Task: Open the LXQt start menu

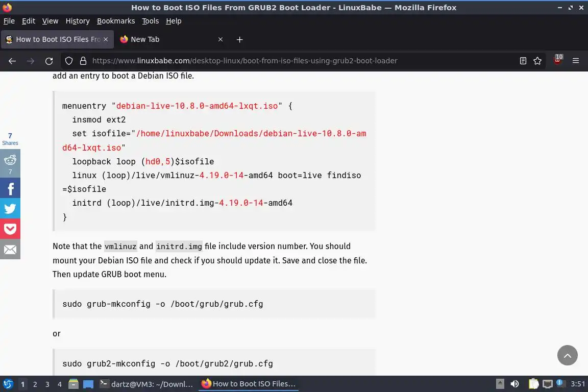Action: 8,384
